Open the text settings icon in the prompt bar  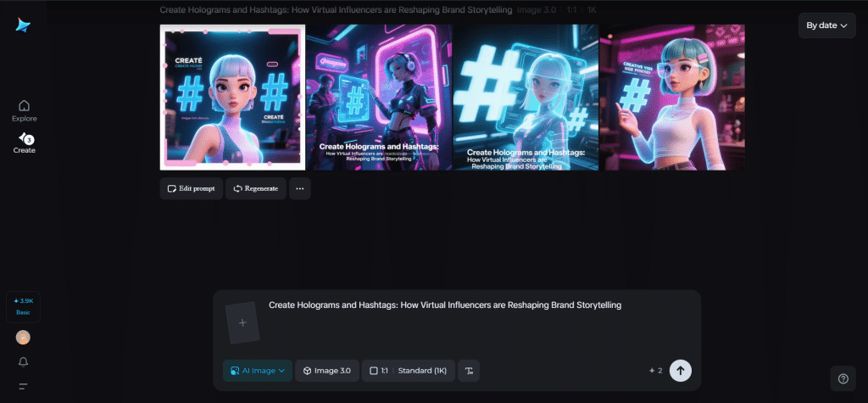tap(469, 371)
